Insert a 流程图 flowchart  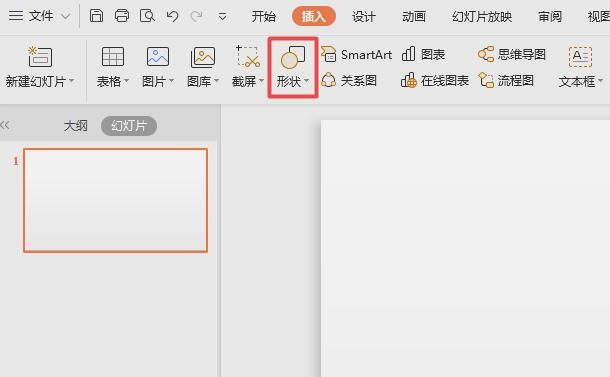[506, 81]
